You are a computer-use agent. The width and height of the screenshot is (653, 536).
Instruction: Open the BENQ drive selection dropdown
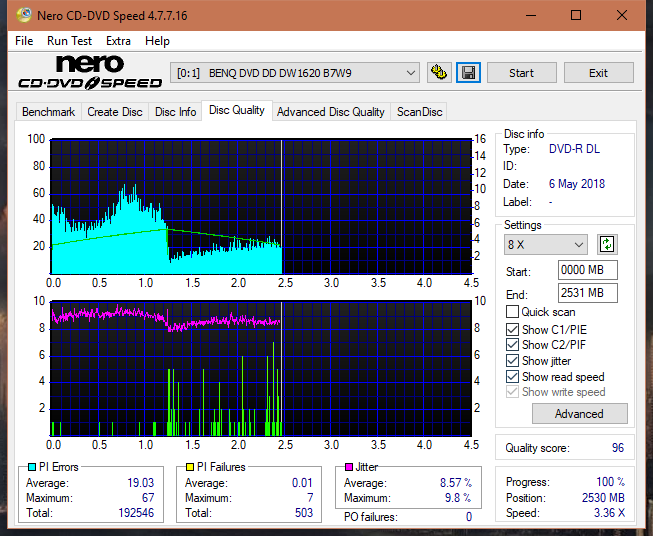(294, 73)
